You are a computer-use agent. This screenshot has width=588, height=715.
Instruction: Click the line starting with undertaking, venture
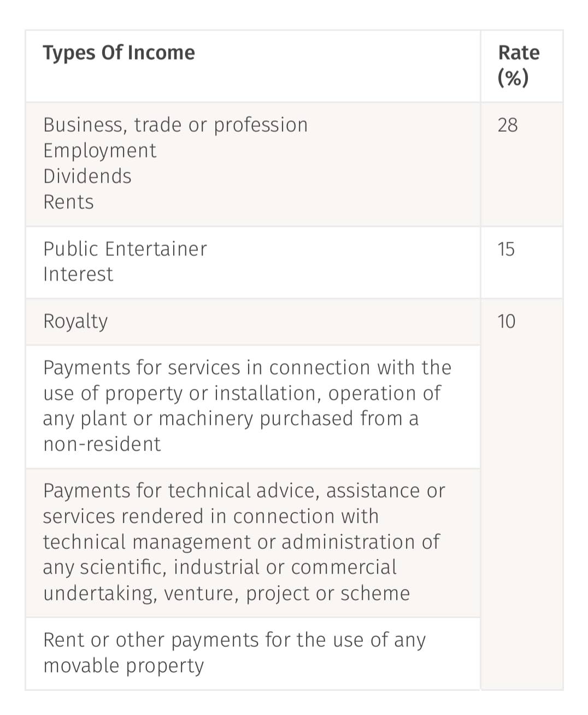coord(226,594)
